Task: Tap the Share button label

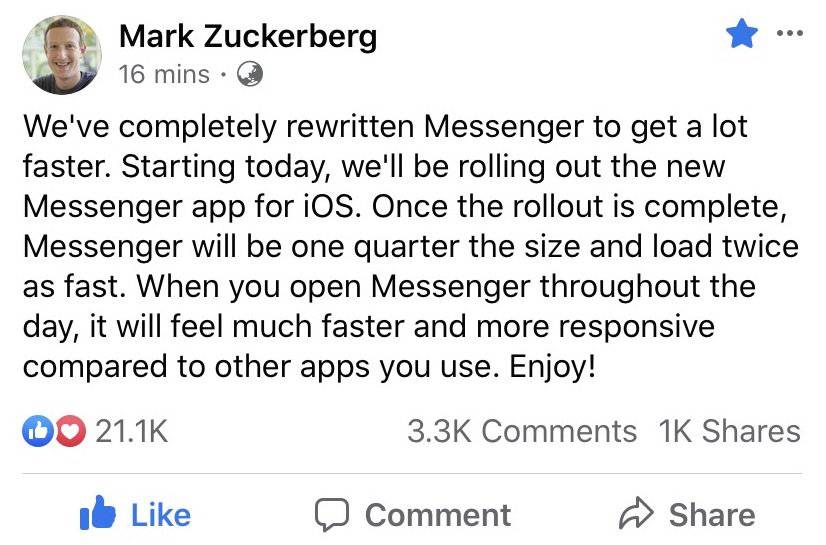Action: (x=711, y=514)
